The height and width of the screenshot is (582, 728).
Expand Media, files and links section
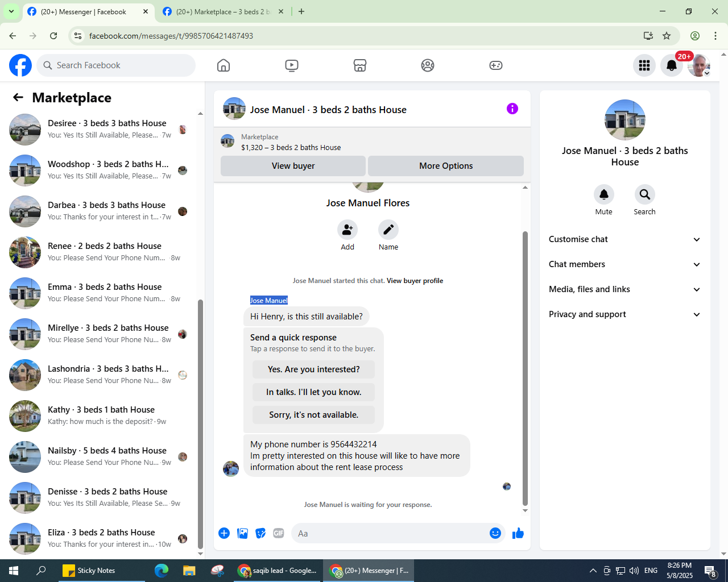coord(625,289)
